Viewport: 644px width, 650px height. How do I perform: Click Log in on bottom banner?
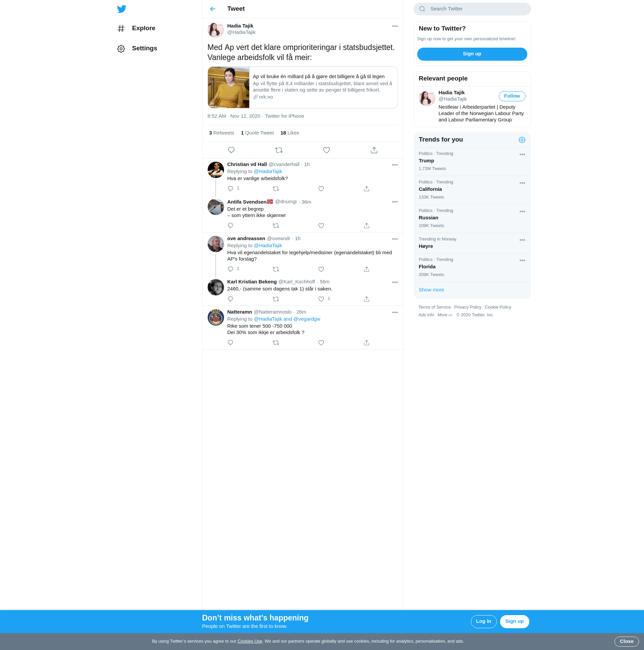click(x=483, y=621)
